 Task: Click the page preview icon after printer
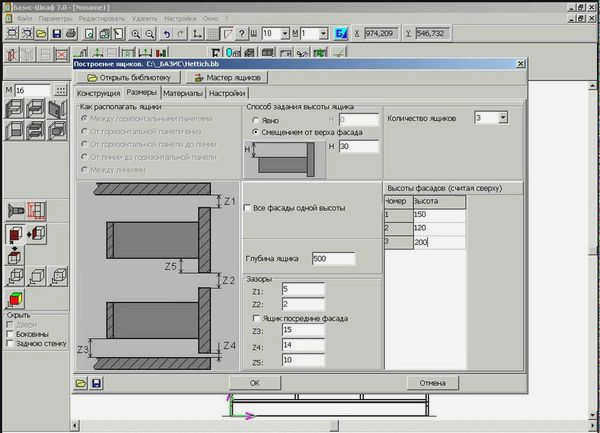90,34
